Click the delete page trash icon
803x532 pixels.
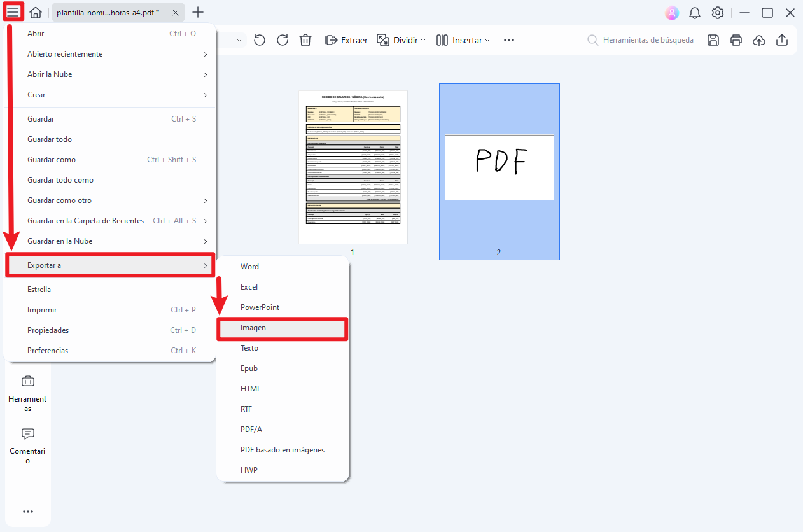(305, 39)
